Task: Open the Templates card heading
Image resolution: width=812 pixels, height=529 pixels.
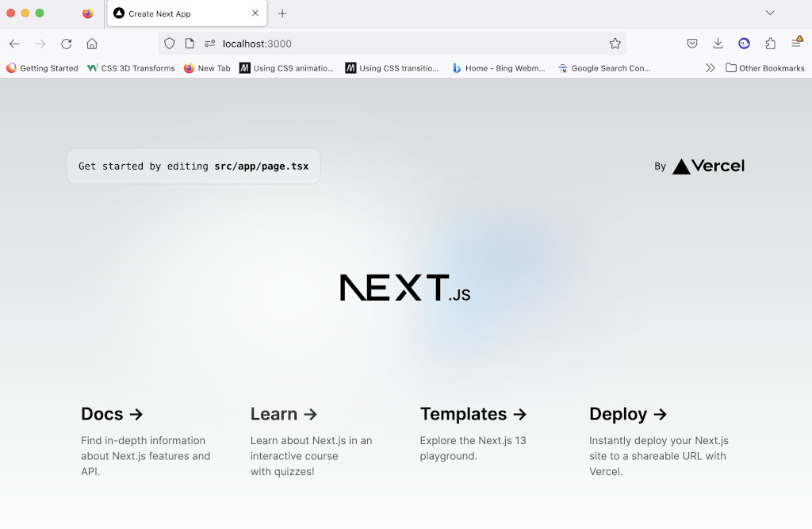Action: pyautogui.click(x=473, y=414)
